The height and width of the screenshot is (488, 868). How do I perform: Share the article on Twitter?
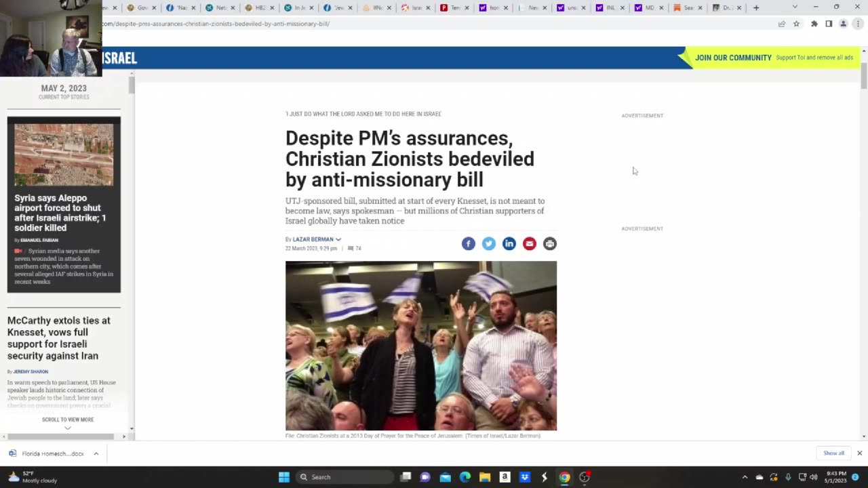click(489, 244)
